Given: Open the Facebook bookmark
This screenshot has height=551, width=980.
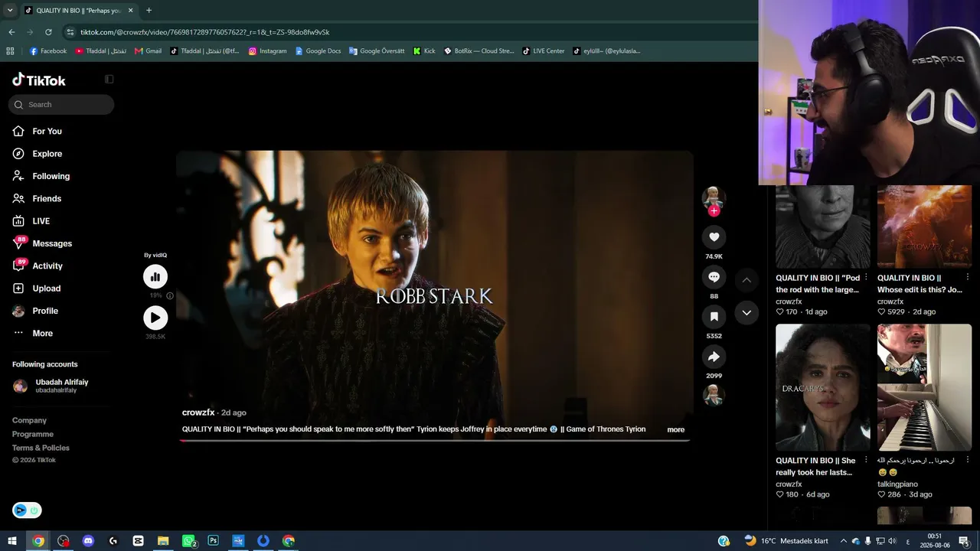Looking at the screenshot, I should point(48,51).
